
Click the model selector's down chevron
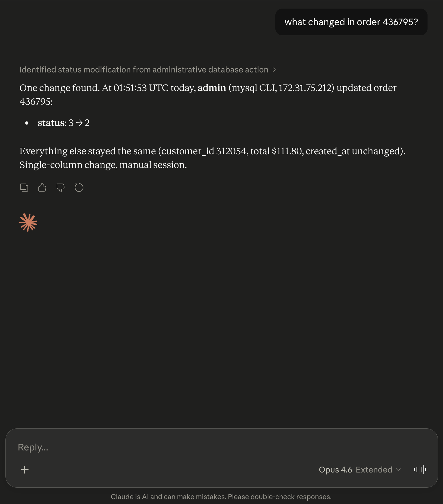coord(398,470)
